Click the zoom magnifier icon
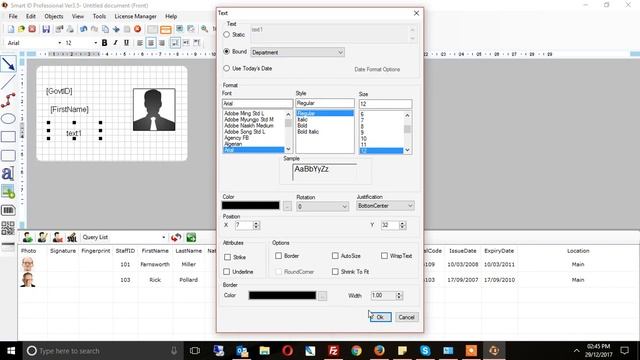 [x=204, y=29]
